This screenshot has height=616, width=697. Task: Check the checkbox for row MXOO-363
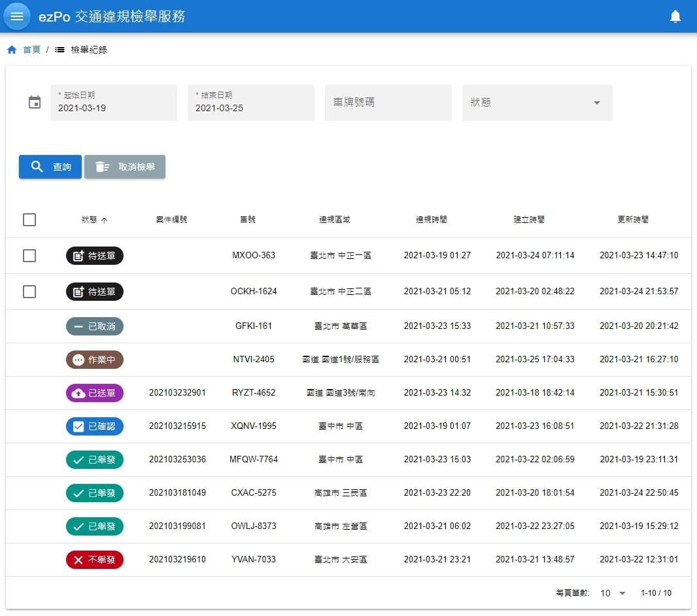[x=29, y=256]
